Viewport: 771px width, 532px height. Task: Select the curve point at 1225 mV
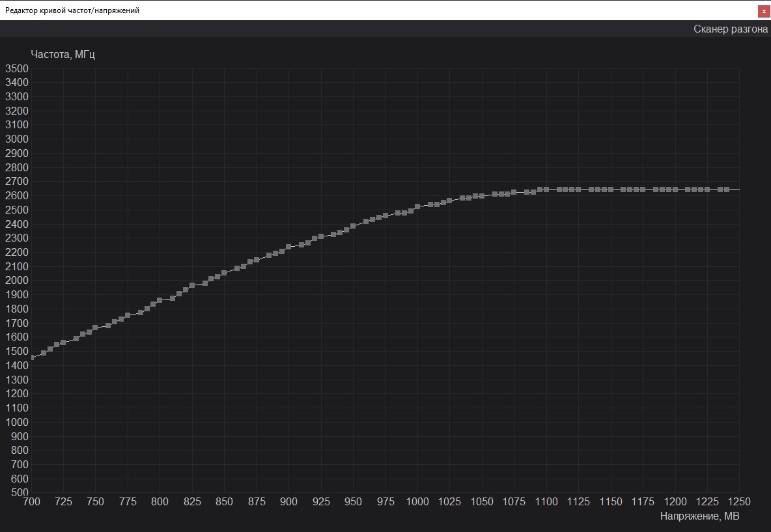coord(707,189)
